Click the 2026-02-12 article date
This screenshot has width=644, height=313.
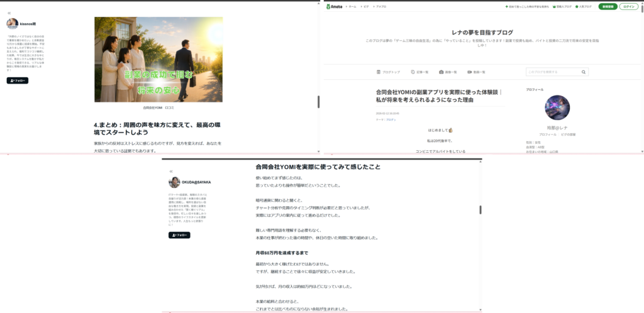(x=387, y=114)
